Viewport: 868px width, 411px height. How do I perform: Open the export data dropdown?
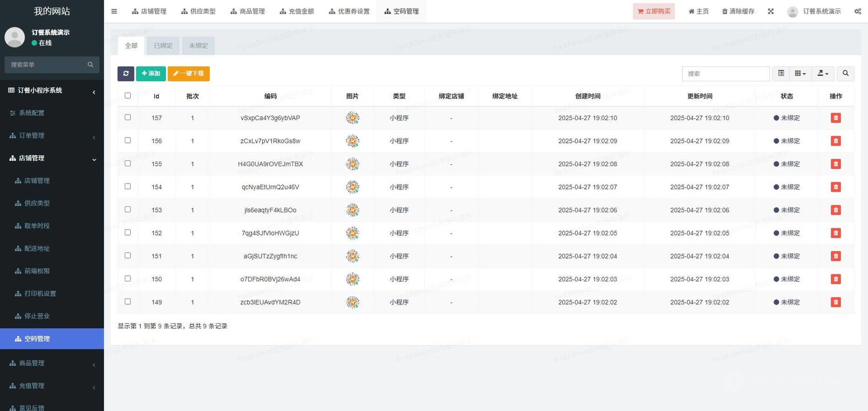[823, 74]
